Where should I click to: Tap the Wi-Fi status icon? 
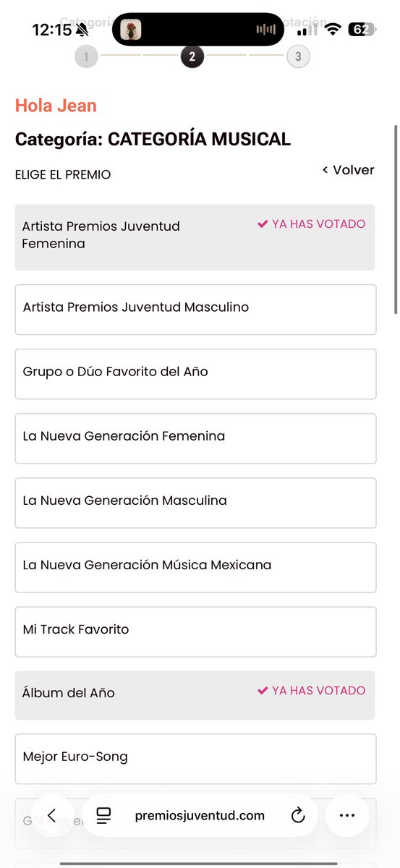[x=333, y=30]
